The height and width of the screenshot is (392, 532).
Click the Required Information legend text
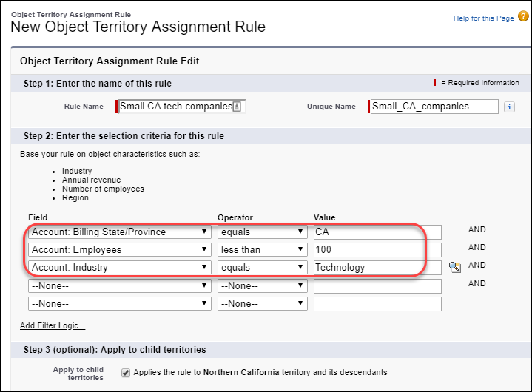click(x=483, y=83)
